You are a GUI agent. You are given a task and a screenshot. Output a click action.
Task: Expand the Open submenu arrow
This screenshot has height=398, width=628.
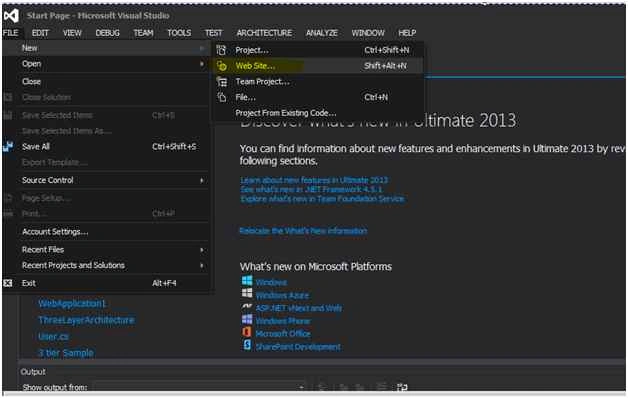[202, 64]
